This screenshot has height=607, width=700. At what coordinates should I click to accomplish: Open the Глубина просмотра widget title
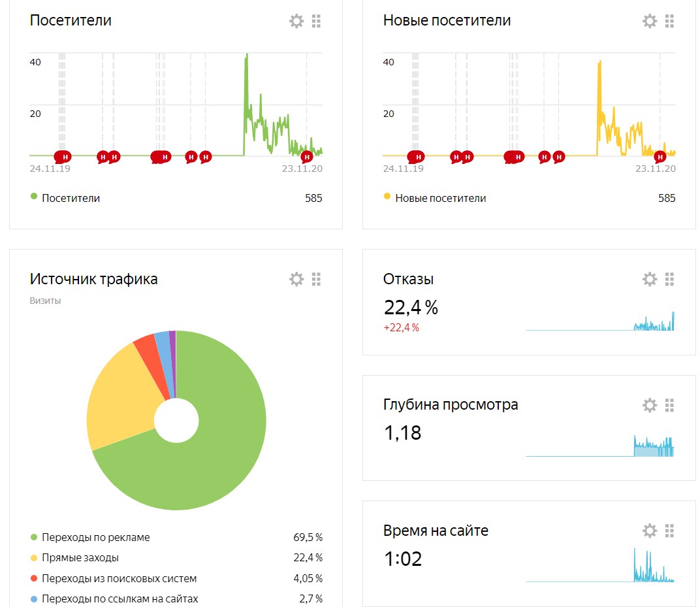click(451, 404)
